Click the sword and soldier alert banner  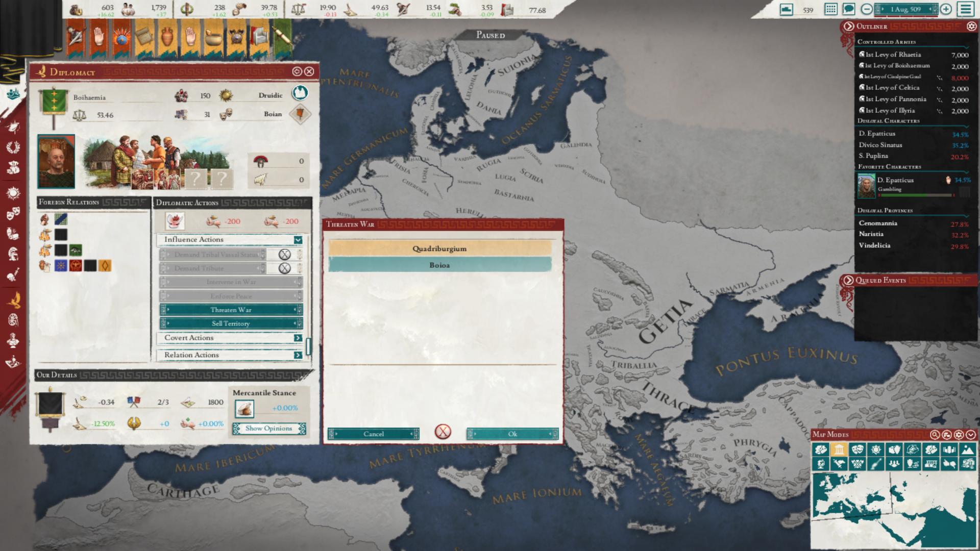pyautogui.click(x=76, y=37)
